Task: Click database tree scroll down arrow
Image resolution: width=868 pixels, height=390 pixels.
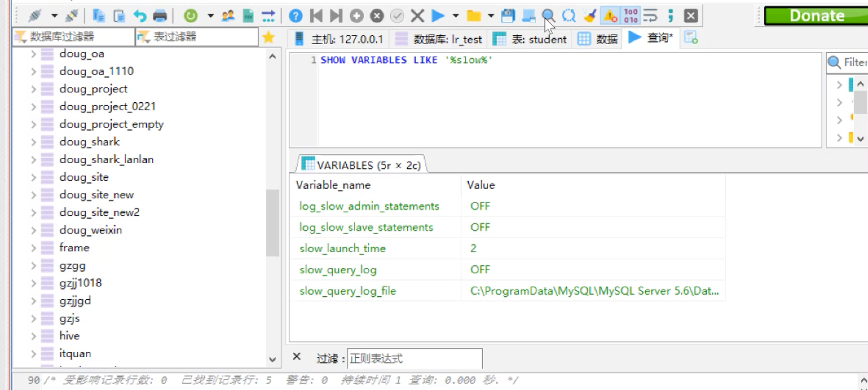Action: click(272, 359)
